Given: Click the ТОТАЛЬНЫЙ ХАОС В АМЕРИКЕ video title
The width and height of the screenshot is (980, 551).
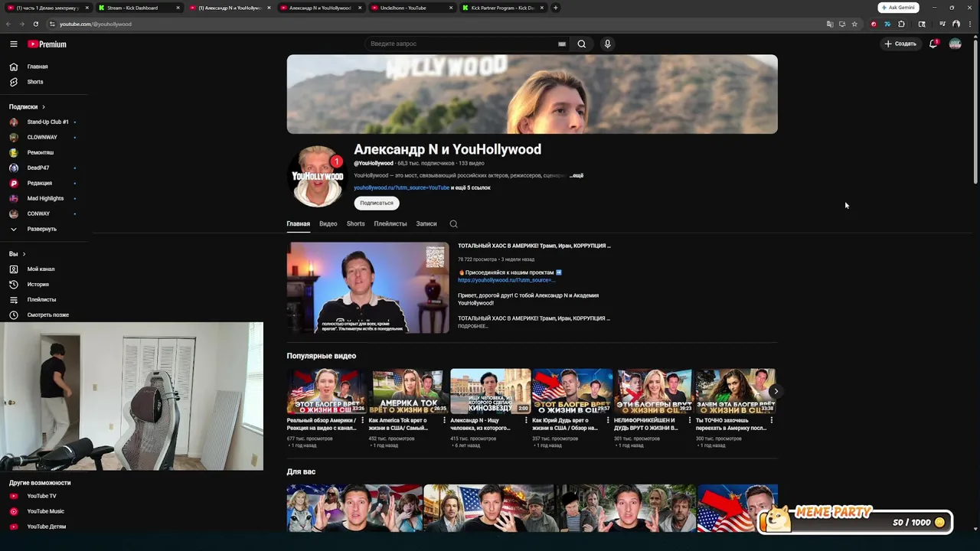Looking at the screenshot, I should point(534,246).
